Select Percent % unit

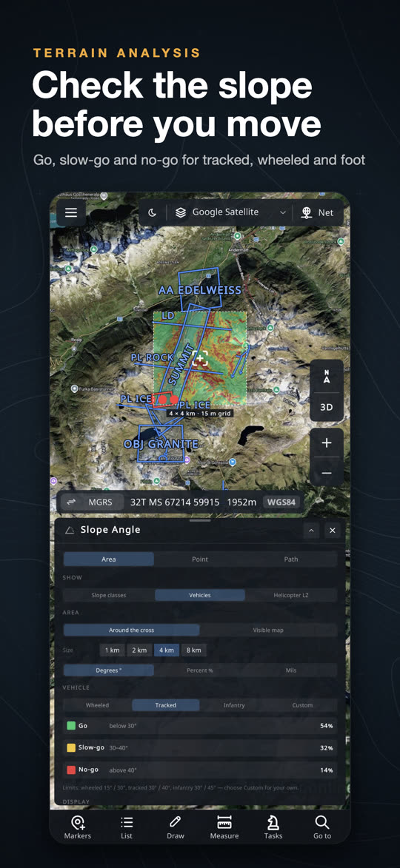(200, 670)
